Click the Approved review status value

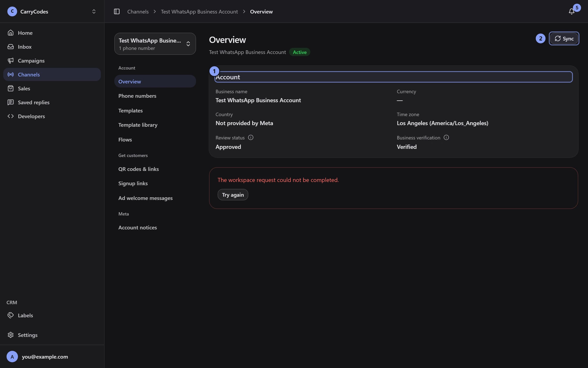point(228,147)
